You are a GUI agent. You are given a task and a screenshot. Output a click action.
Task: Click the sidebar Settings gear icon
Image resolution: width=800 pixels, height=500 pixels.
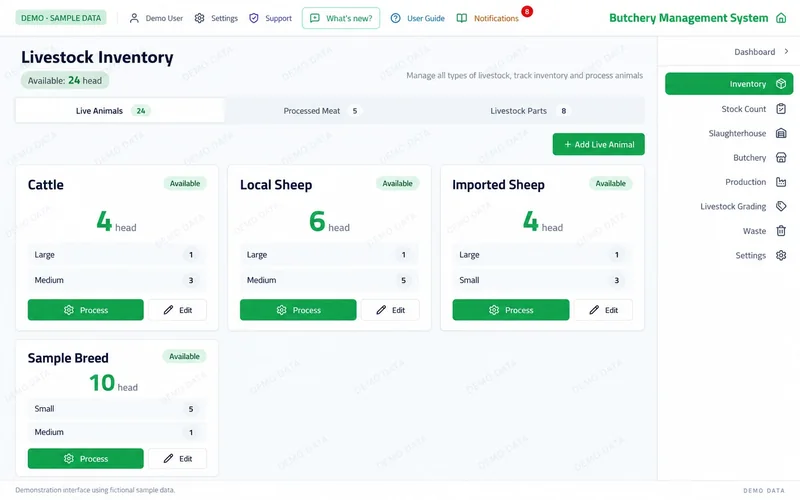point(781,255)
